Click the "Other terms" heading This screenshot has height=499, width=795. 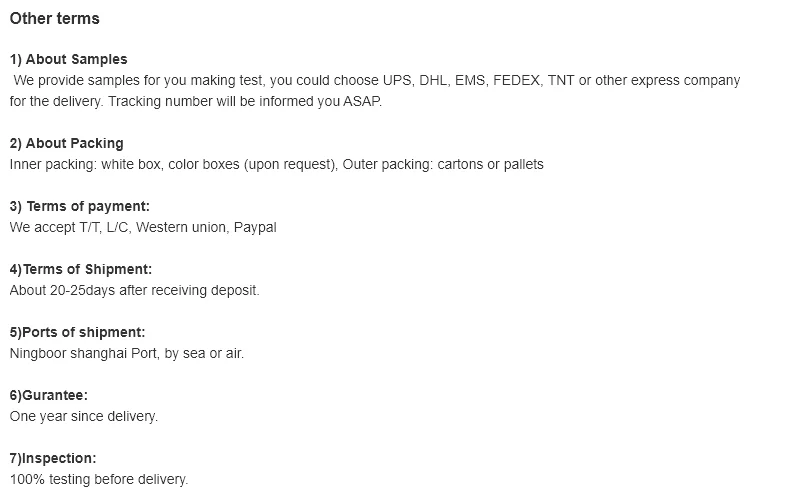54,19
